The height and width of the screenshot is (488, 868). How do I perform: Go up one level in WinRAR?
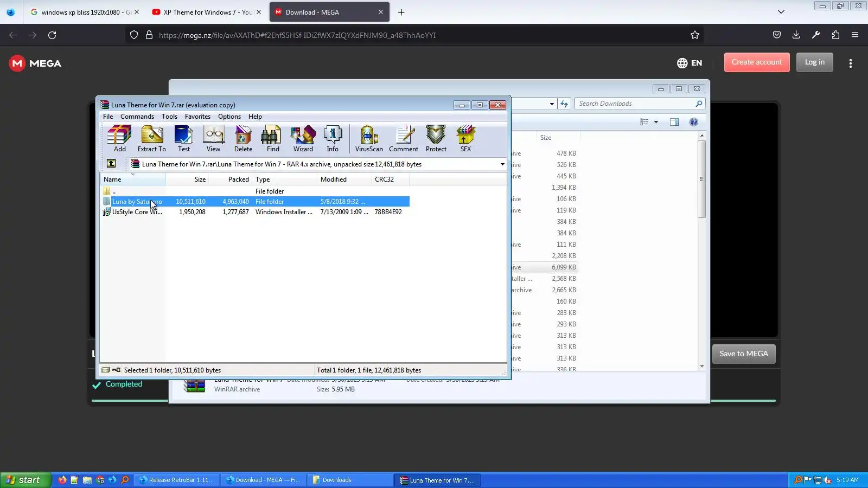click(x=111, y=164)
